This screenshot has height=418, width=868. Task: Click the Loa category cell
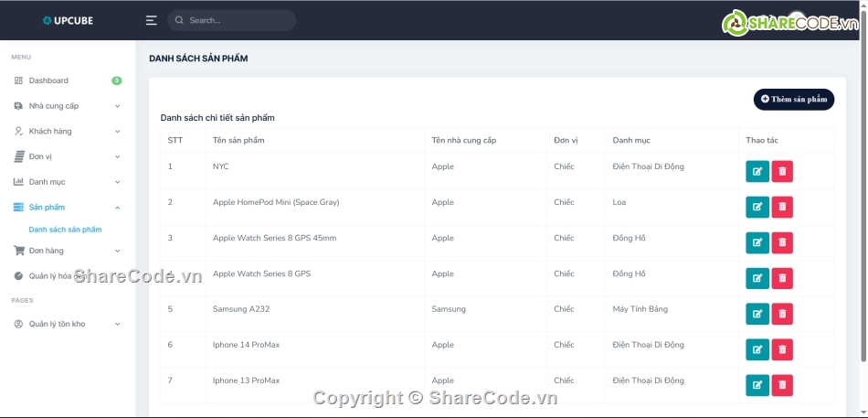[619, 202]
